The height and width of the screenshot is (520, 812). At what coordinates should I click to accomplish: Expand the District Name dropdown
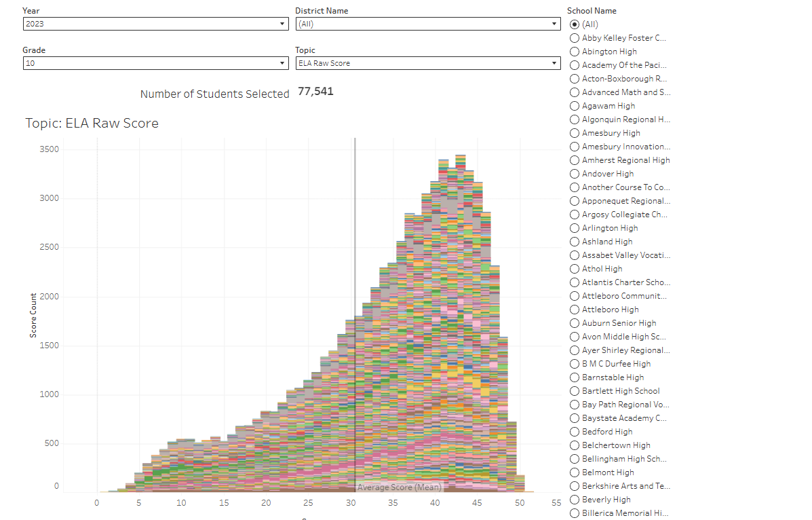point(427,24)
